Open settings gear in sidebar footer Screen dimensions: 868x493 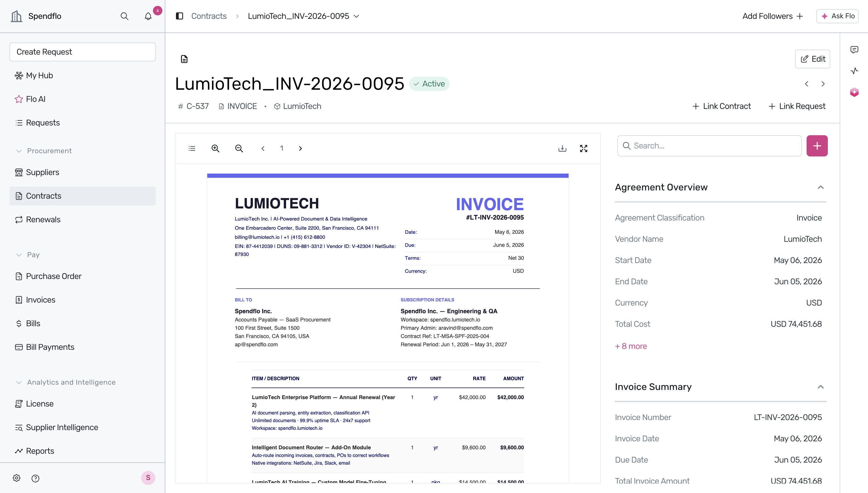(x=17, y=478)
